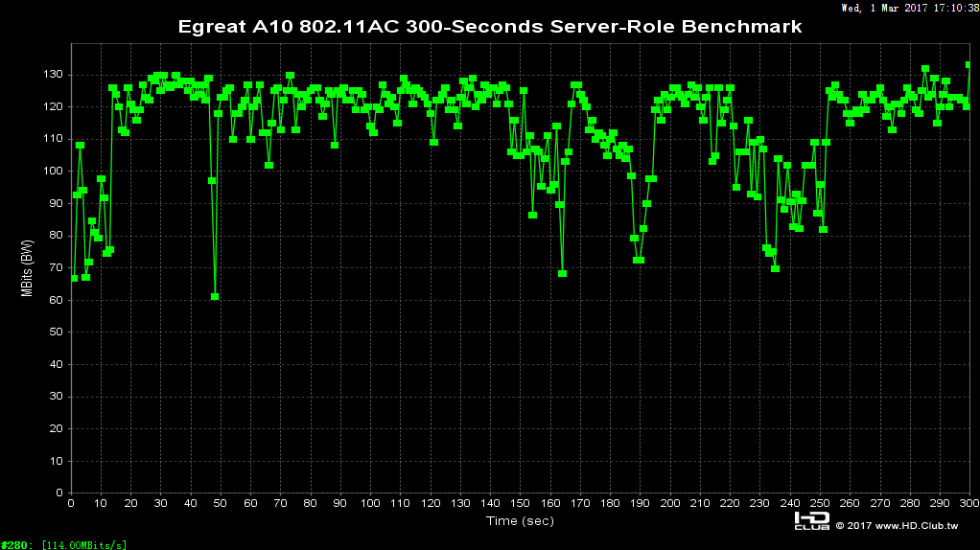This screenshot has height=550, width=980.
Task: Click the y-axis tick label 40
Action: [x=57, y=364]
